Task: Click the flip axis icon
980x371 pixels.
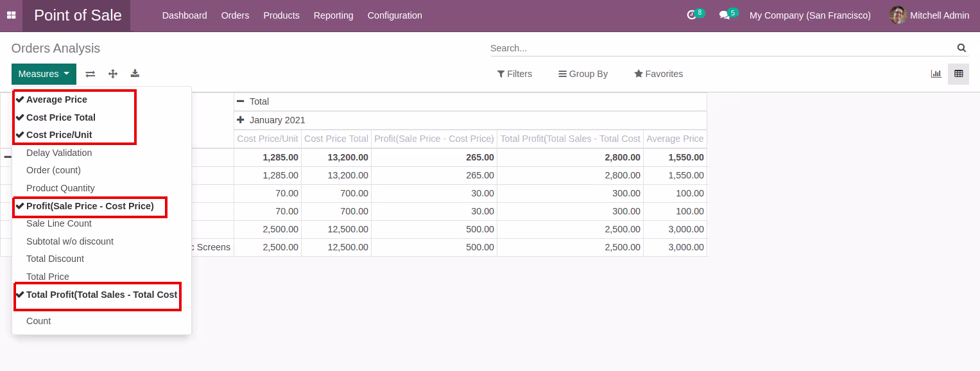Action: (90, 74)
